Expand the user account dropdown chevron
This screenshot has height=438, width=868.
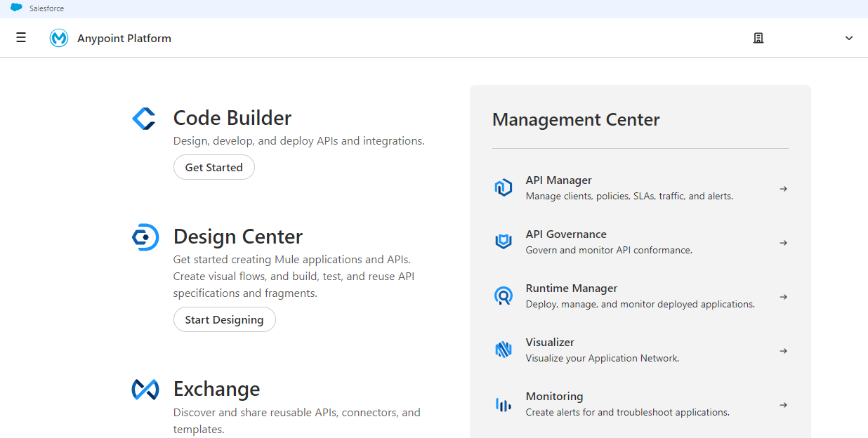[x=849, y=38]
